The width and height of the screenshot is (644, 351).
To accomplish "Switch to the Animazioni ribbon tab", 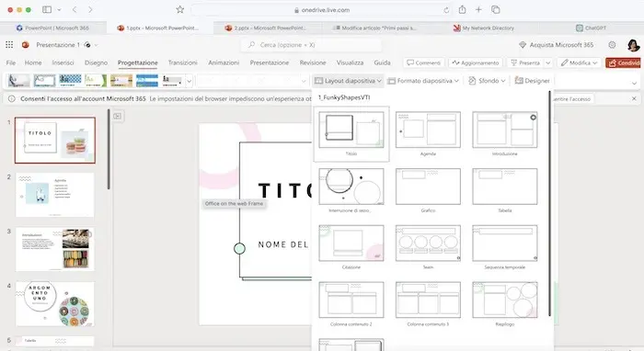I will [x=224, y=62].
